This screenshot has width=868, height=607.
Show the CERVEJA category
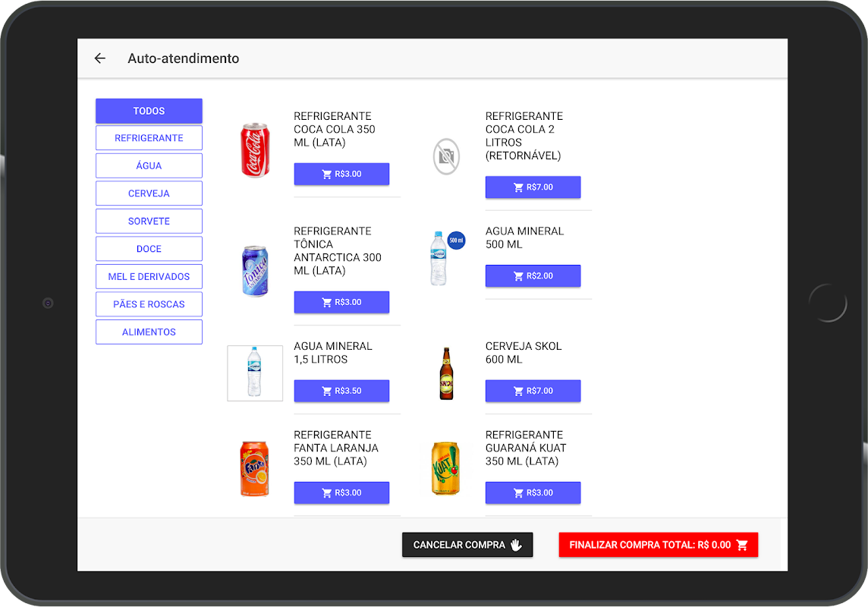click(149, 193)
